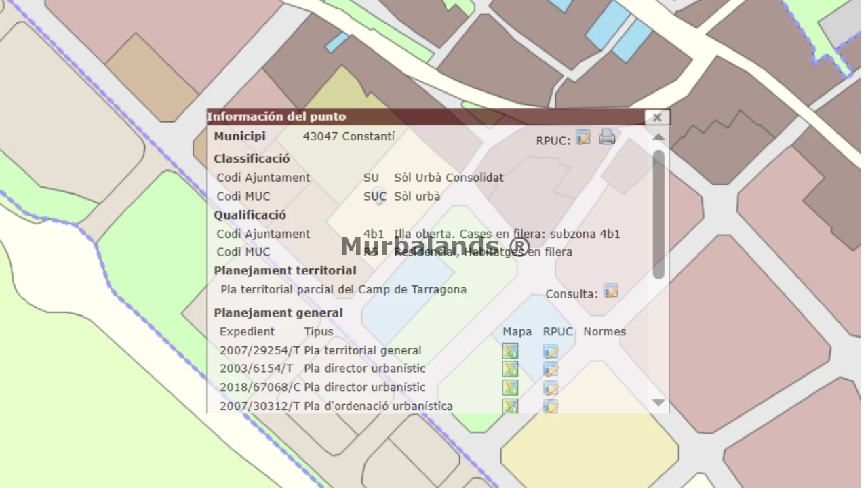This screenshot has width=868, height=488.
Task: Click the Pla territorial parcial del Camp de Tarragona text
Action: 343,289
